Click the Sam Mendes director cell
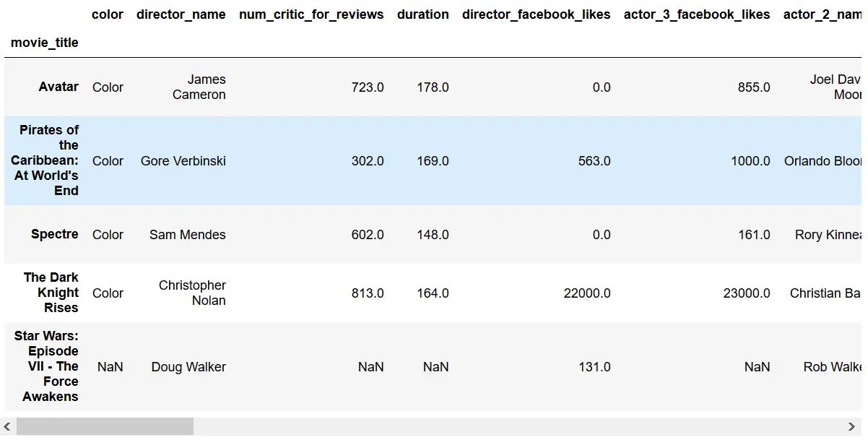This screenshot has width=868, height=440. coord(188,235)
